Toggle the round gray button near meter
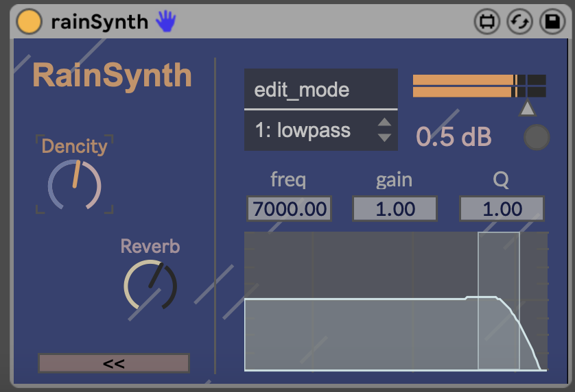The width and height of the screenshot is (575, 392). [537, 138]
